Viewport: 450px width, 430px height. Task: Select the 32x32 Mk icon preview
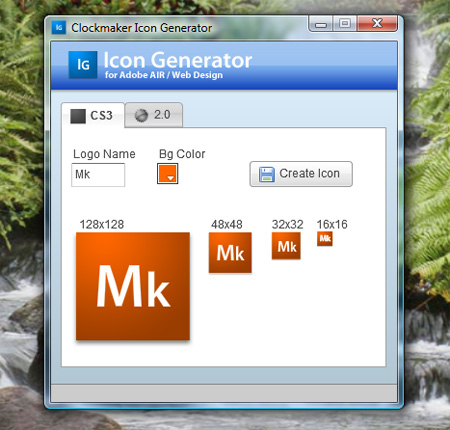[x=286, y=246]
